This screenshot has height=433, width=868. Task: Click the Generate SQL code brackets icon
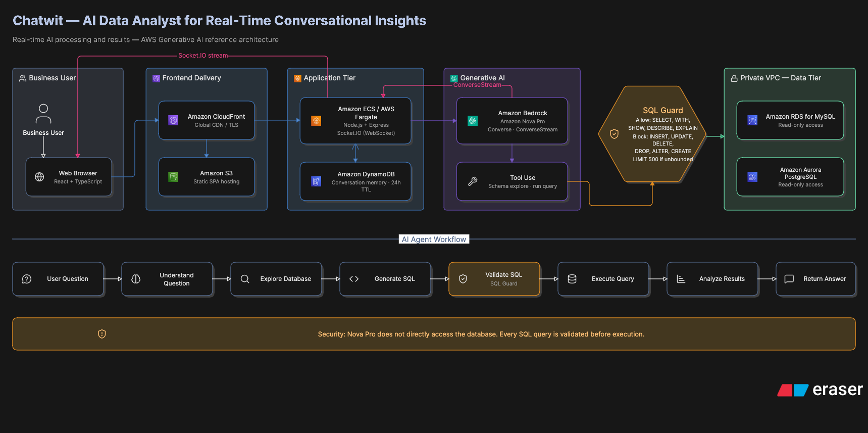[x=354, y=279]
